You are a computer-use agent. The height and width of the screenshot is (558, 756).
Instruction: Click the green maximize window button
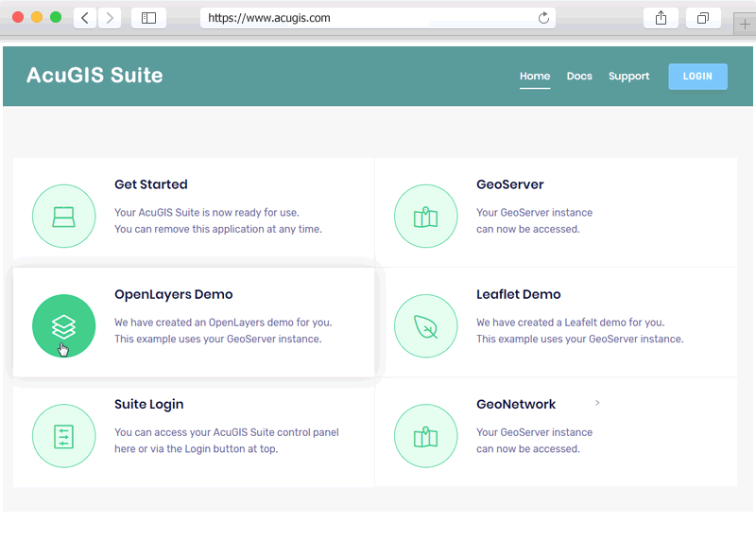pyautogui.click(x=56, y=17)
